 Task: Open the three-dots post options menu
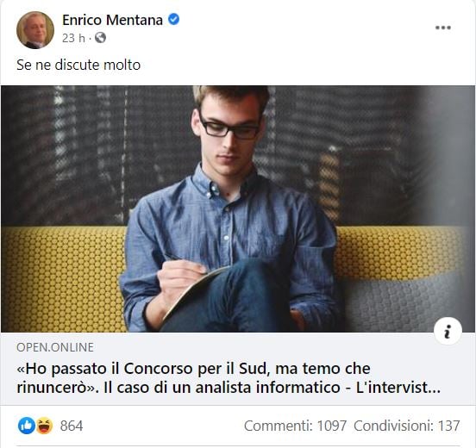pyautogui.click(x=443, y=28)
